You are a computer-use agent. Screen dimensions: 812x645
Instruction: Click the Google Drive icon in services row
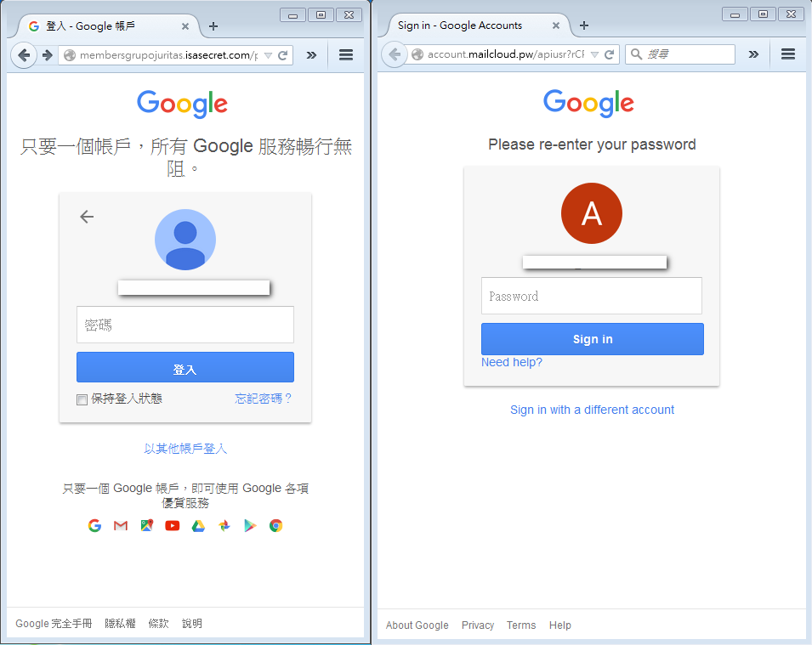pos(198,526)
